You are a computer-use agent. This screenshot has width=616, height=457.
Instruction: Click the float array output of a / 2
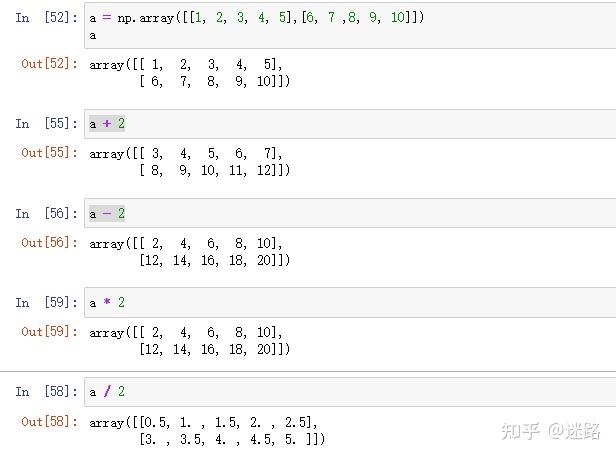click(207, 431)
